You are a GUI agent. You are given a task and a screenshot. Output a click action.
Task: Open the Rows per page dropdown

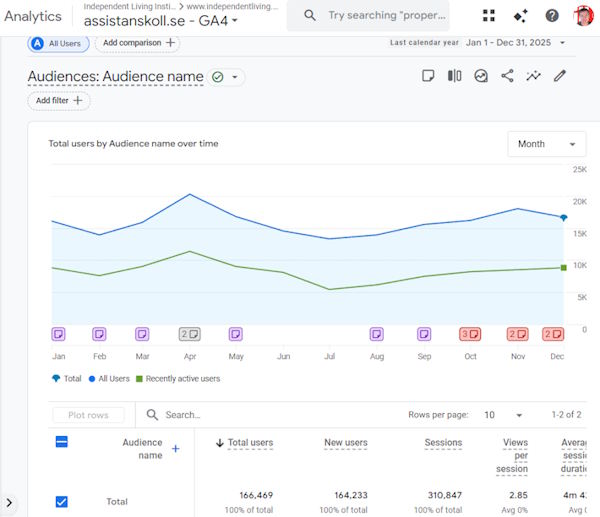[505, 415]
